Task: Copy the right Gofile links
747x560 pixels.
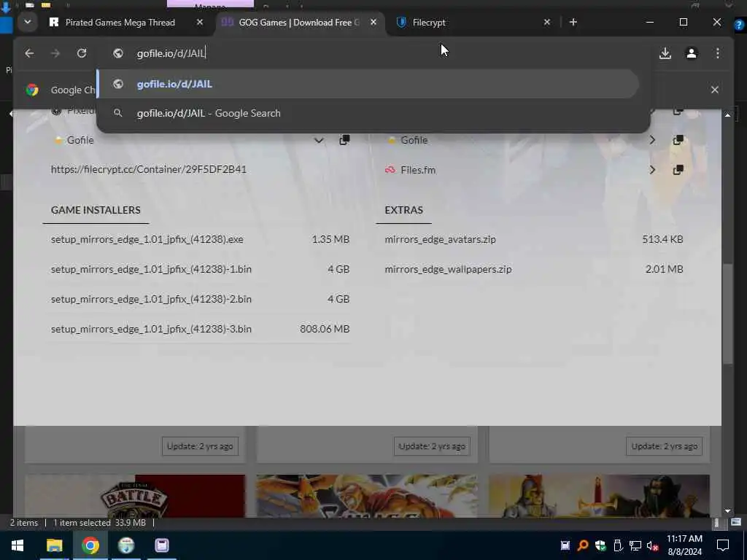Action: coord(678,140)
